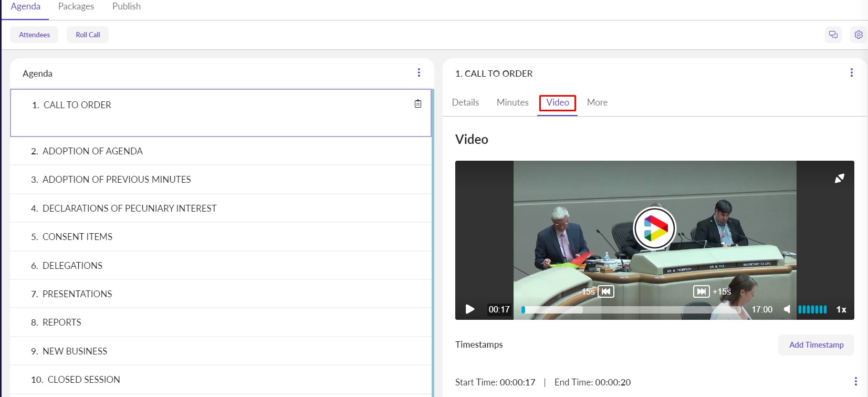Click the Attendees button
This screenshot has width=868, height=397.
35,35
